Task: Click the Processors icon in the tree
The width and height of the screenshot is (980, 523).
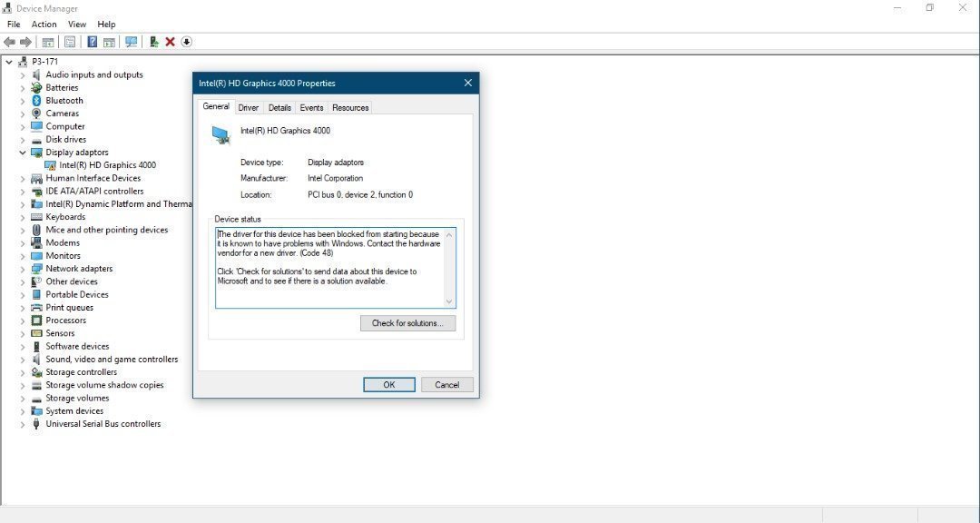Action: (36, 321)
